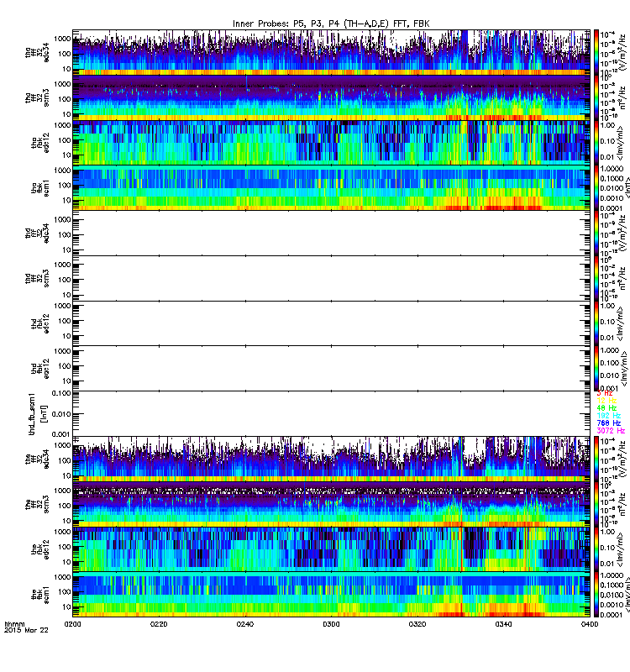Click the color bar beside tha fff edc34
Viewport: 630px width, 672px height.
[596, 53]
